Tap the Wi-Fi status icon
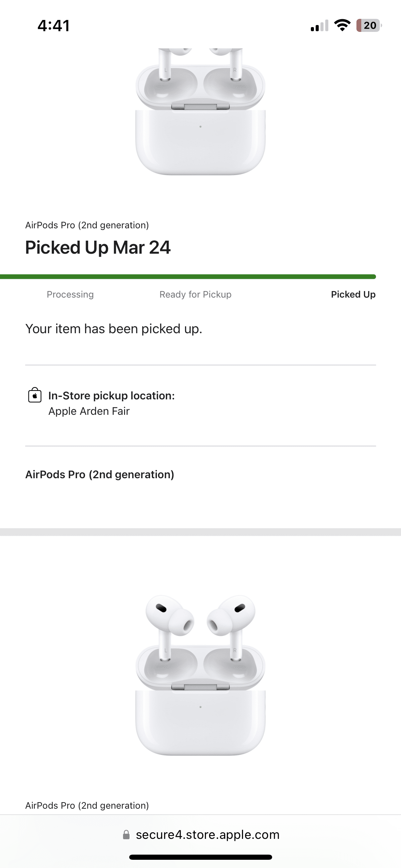Viewport: 401px width, 868px height. 342,25
